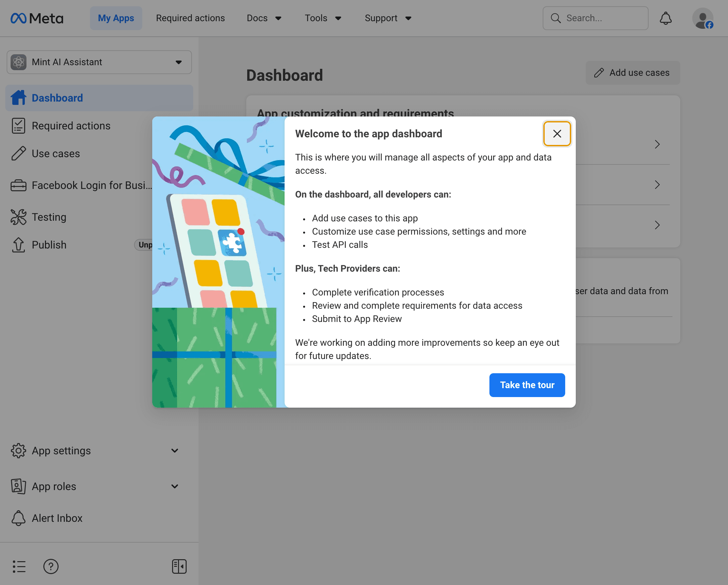Click the gift box illustration
Screen dimensions: 728x585
coord(218,262)
